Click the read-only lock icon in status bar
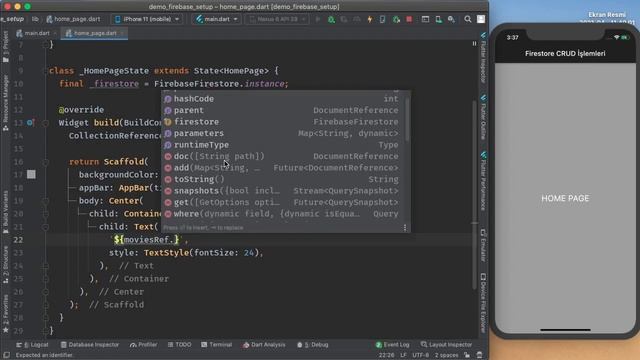The image size is (640, 360). [x=467, y=355]
